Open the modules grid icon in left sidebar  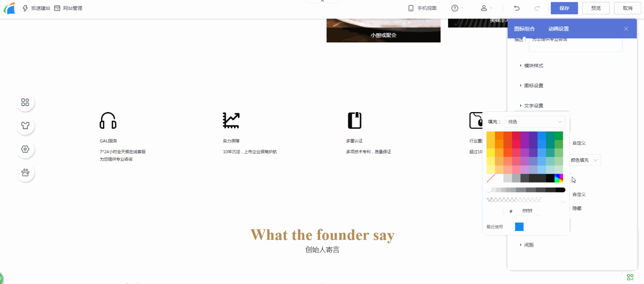coord(25,102)
